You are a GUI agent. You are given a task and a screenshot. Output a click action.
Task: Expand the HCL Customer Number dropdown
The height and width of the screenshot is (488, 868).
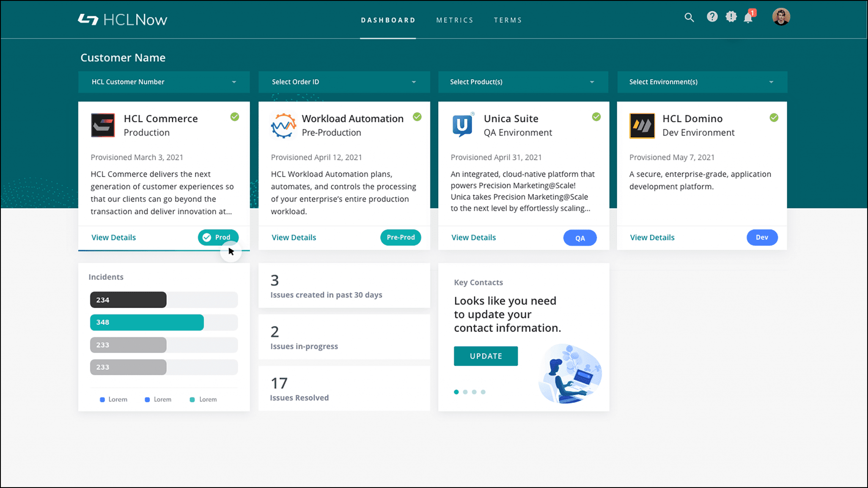point(164,82)
